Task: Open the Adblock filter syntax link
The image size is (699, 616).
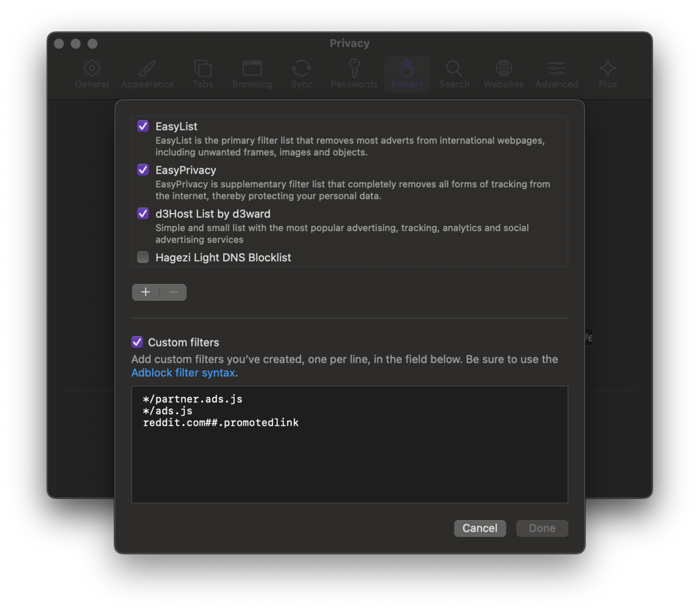Action: pyautogui.click(x=182, y=373)
